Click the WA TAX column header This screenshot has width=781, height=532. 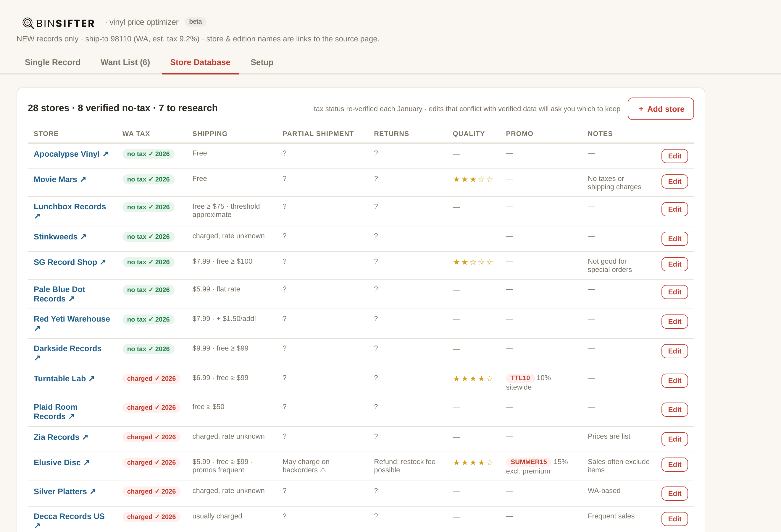pyautogui.click(x=136, y=134)
